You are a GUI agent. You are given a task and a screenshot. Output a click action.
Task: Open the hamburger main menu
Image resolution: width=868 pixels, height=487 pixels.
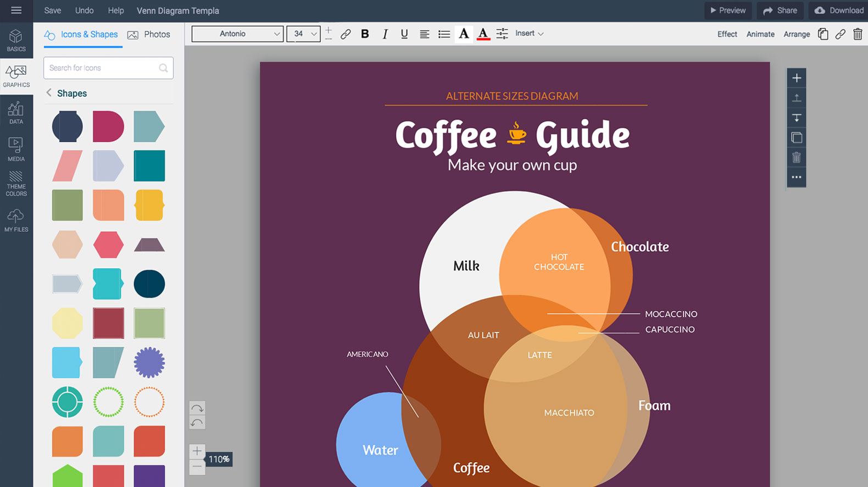pyautogui.click(x=16, y=10)
